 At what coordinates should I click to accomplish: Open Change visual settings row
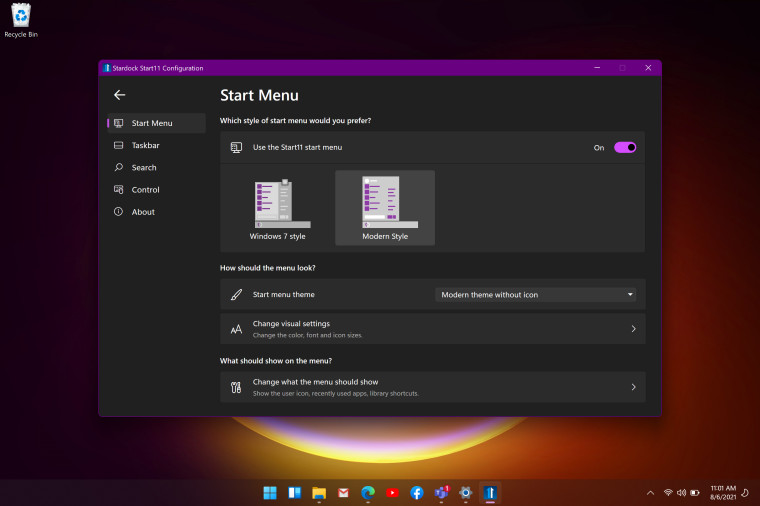432,329
